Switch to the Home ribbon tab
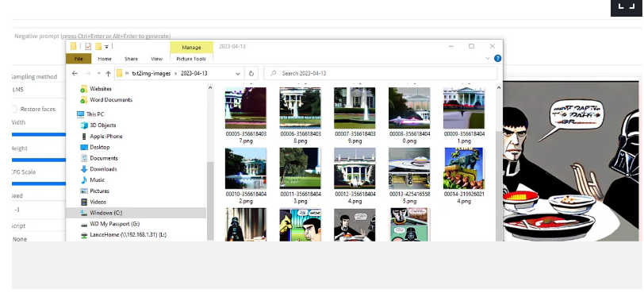The image size is (644, 297). [105, 59]
